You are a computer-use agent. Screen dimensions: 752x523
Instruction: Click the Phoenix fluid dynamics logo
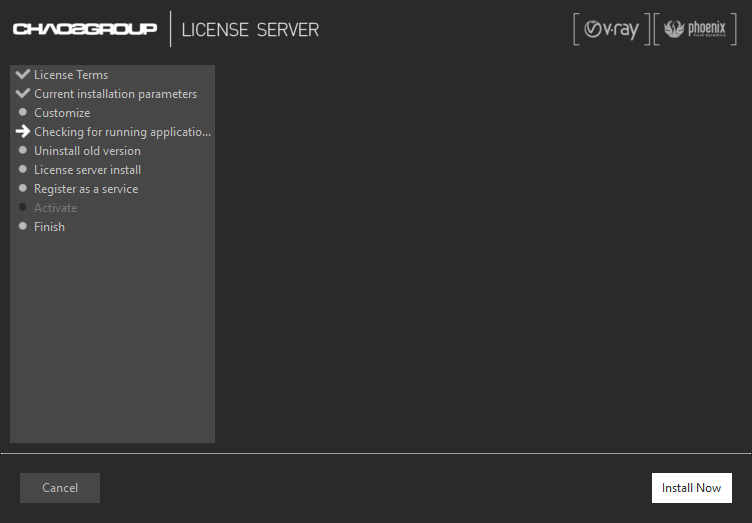click(x=695, y=29)
